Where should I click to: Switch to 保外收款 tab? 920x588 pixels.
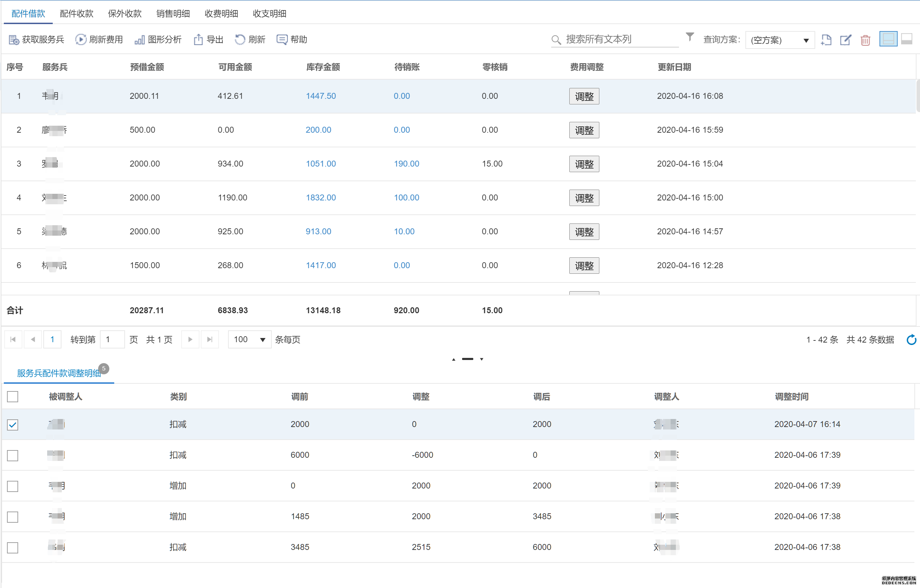(125, 14)
